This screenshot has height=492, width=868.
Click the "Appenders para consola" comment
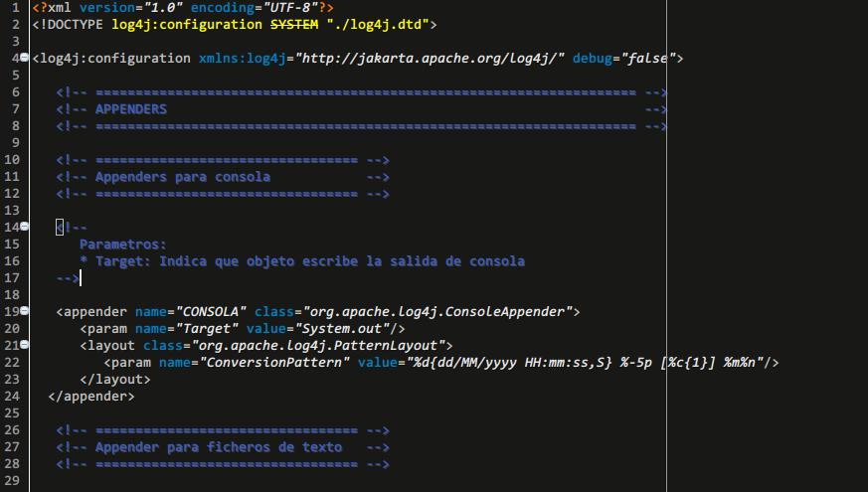coord(183,177)
